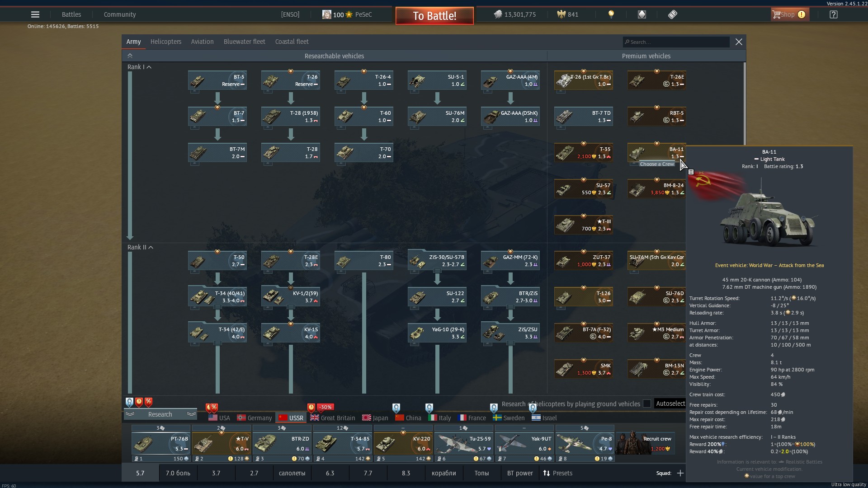
Task: Click the [ENSO] clan tag
Action: pyautogui.click(x=290, y=14)
